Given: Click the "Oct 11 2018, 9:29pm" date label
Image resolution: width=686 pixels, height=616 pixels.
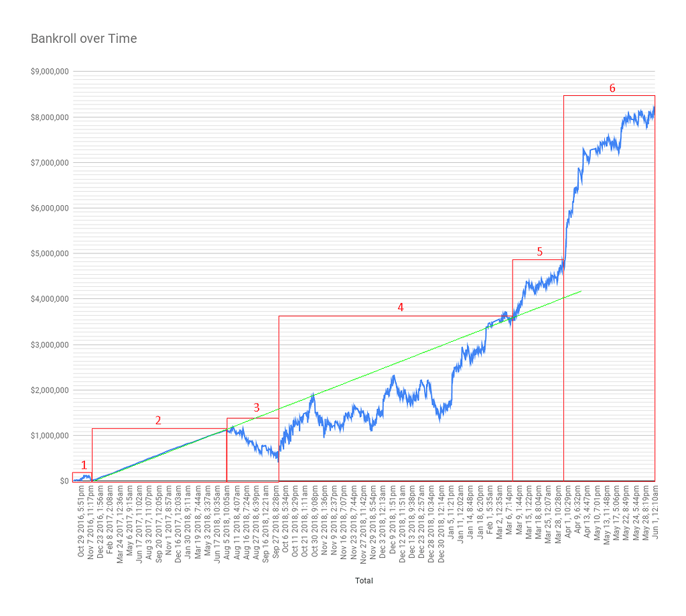Looking at the screenshot, I should (x=295, y=521).
